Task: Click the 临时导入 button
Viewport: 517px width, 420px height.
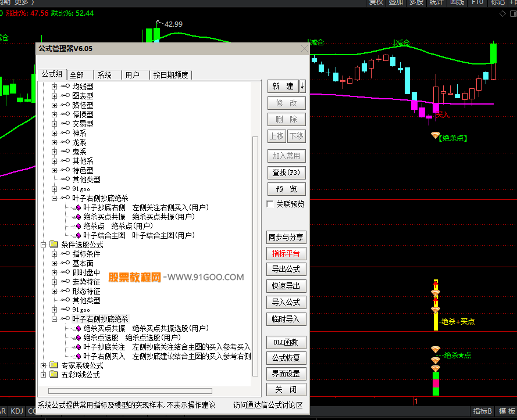Action: coord(286,319)
